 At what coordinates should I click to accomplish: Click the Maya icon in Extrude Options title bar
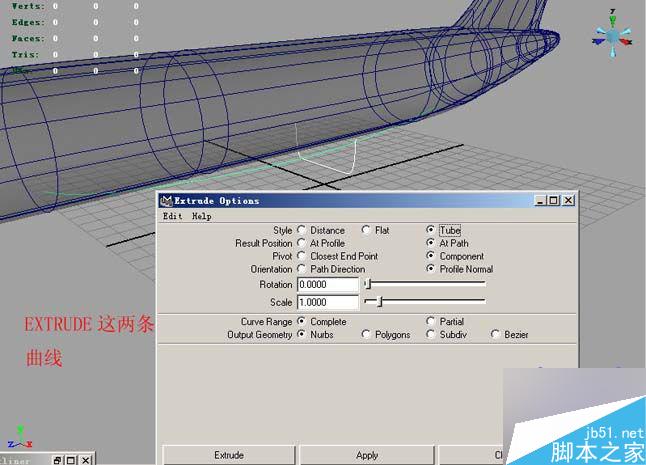click(166, 201)
